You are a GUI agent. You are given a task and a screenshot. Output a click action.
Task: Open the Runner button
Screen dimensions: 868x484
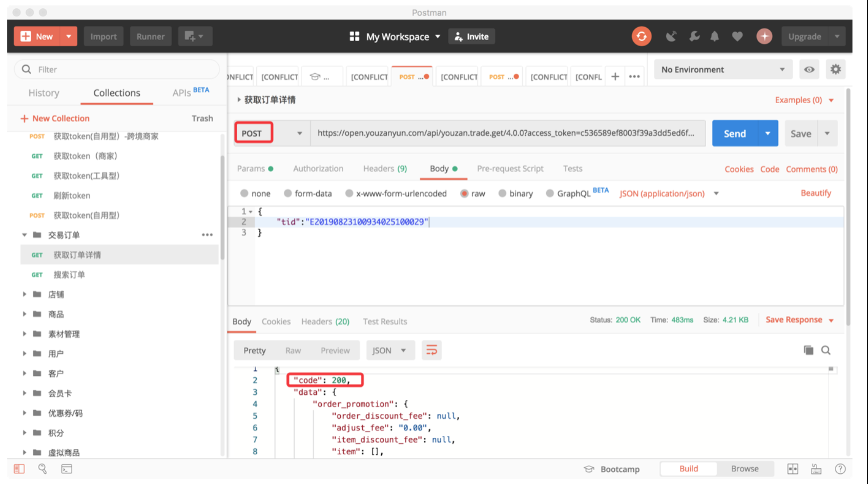point(151,36)
